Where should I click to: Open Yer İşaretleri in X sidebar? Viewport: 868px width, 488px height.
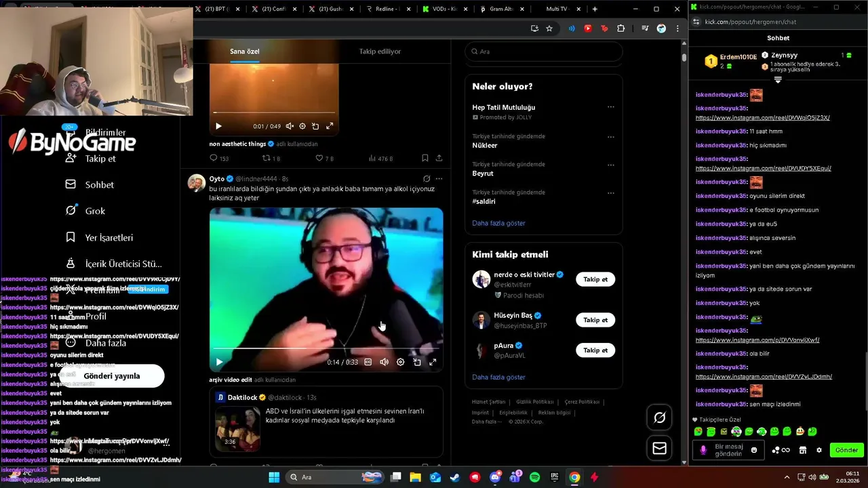99,237
